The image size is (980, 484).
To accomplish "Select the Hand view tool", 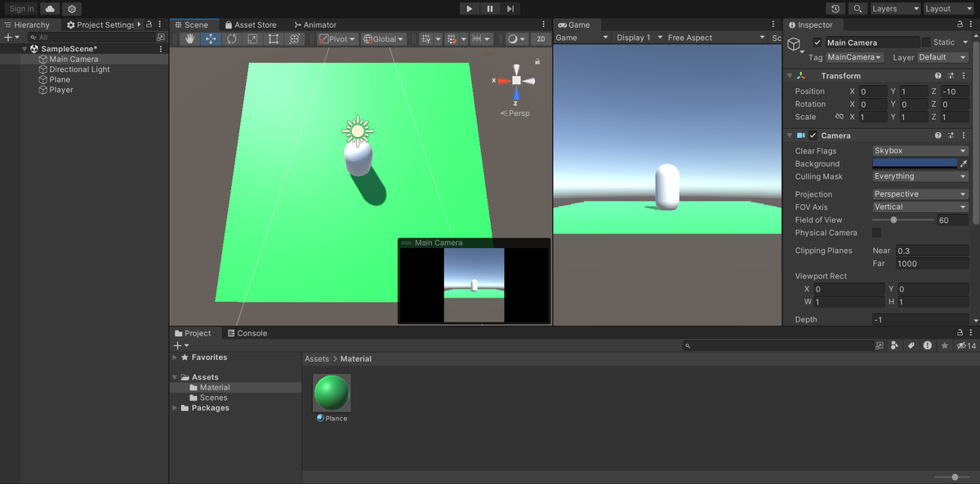I will [189, 39].
